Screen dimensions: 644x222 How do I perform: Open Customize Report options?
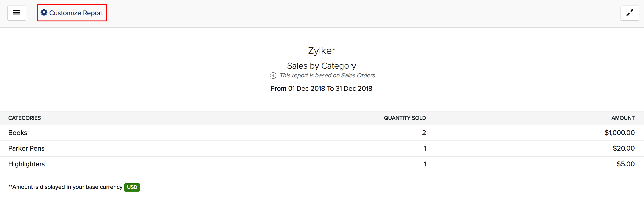point(76,13)
